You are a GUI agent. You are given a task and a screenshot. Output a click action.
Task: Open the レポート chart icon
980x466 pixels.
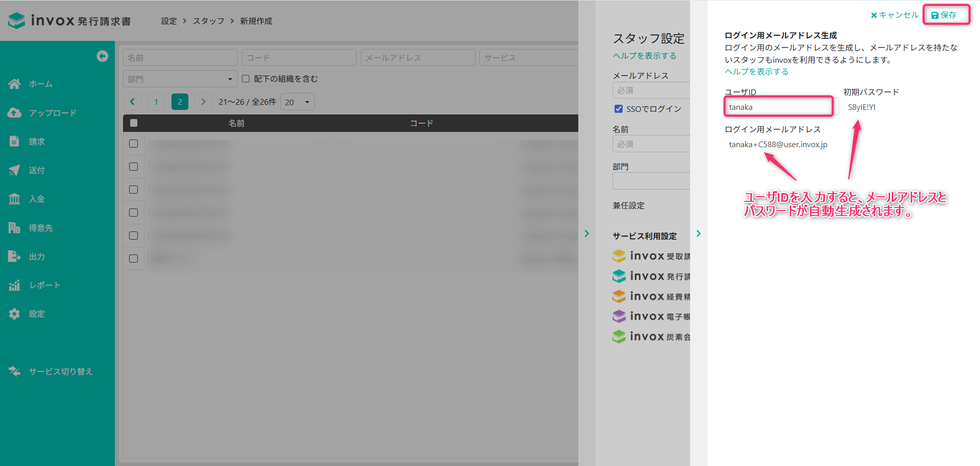(x=14, y=285)
